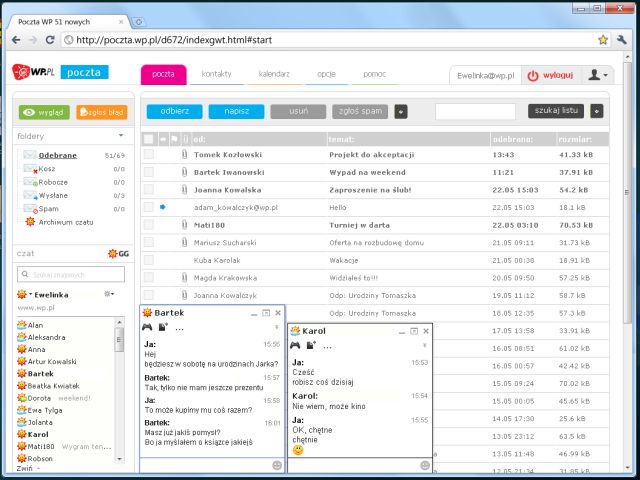This screenshot has height=480, width=640.
Task: Collapse the foldery section arrow
Action: point(120,134)
